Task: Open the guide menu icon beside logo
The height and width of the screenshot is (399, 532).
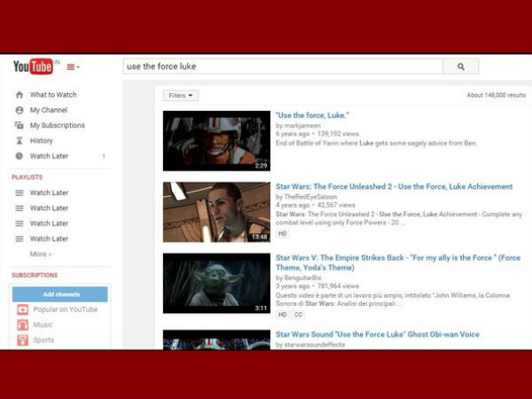Action: [73, 67]
